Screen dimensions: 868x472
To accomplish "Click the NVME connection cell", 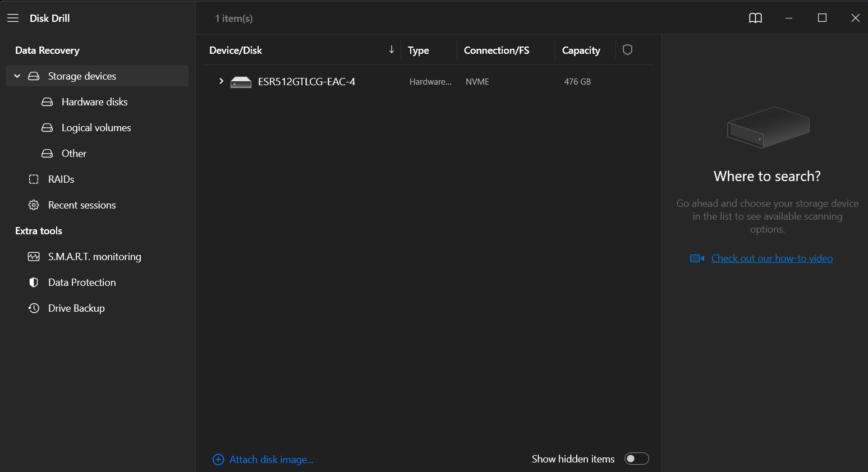I will coord(477,82).
